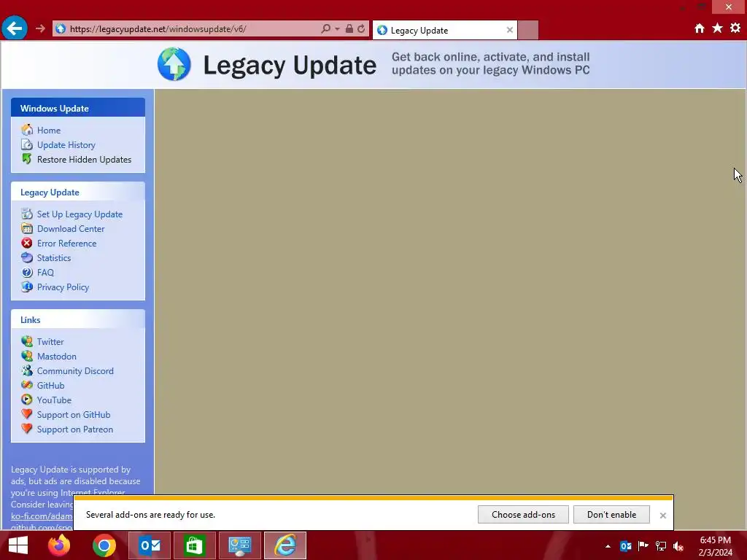Viewport: 747px width, 560px height.
Task: Click the Don't enable button
Action: point(611,515)
